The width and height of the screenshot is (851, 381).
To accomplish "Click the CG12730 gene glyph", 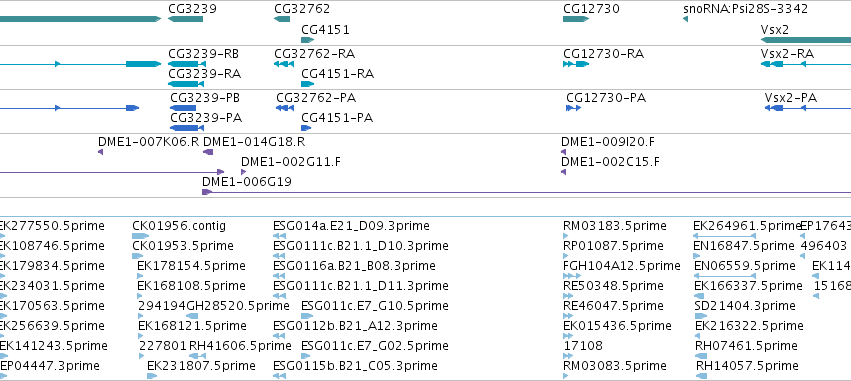I will [x=576, y=19].
